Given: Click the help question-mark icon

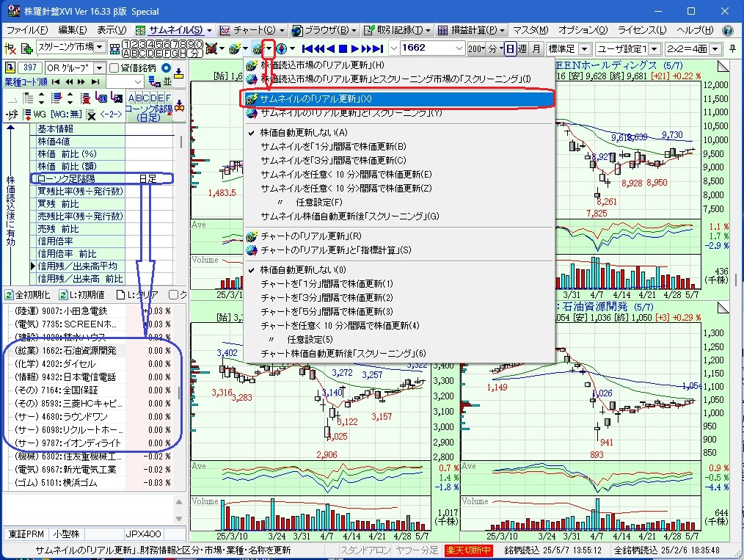Looking at the screenshot, I should [727, 30].
